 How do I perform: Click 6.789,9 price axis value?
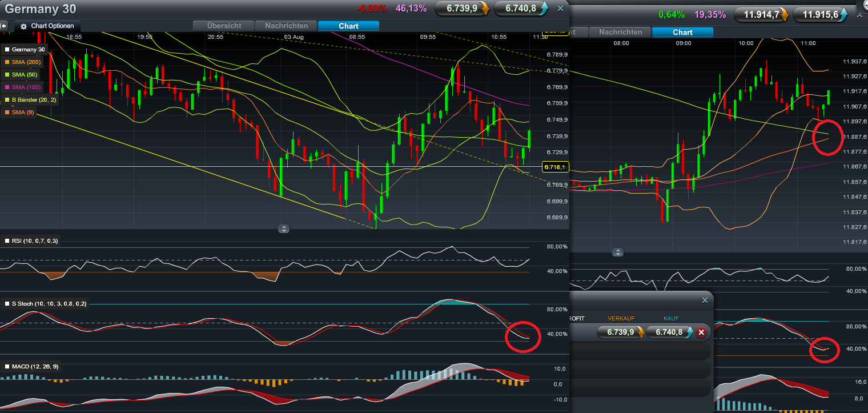click(x=557, y=55)
